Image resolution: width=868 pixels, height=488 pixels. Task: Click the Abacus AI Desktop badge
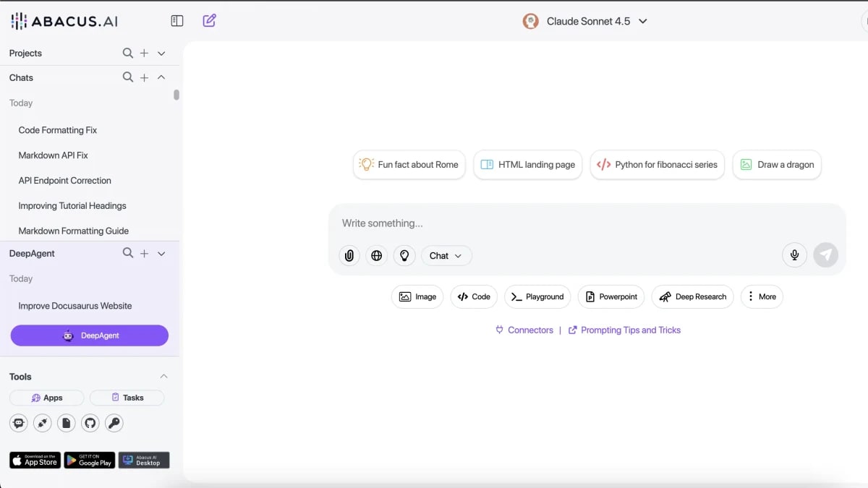click(144, 460)
